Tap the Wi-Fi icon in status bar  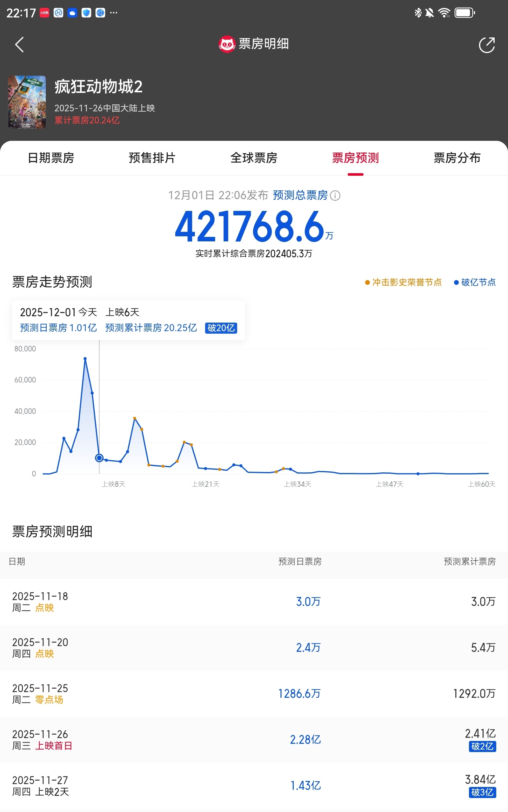(x=444, y=13)
